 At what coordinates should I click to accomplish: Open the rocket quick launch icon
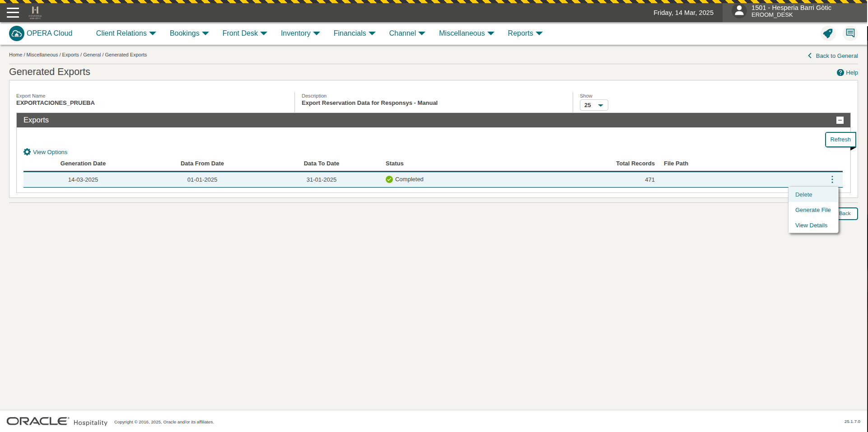click(827, 33)
